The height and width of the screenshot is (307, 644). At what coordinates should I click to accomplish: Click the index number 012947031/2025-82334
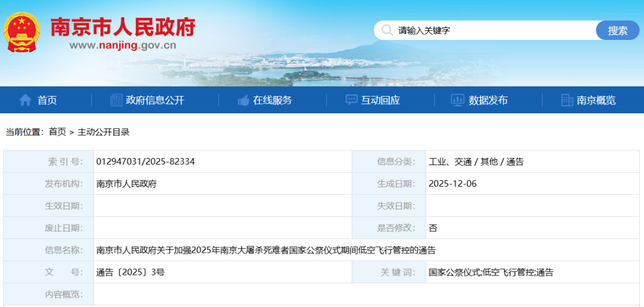click(145, 162)
